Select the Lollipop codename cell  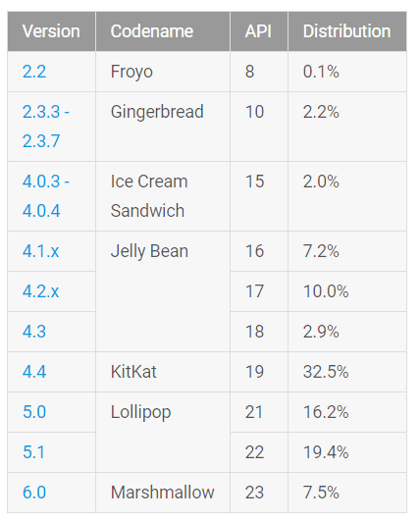(x=163, y=433)
